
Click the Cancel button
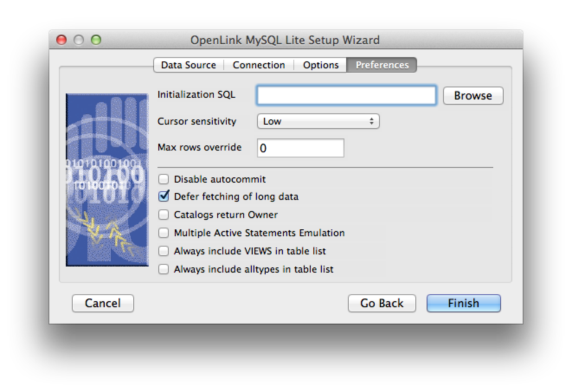coord(103,303)
